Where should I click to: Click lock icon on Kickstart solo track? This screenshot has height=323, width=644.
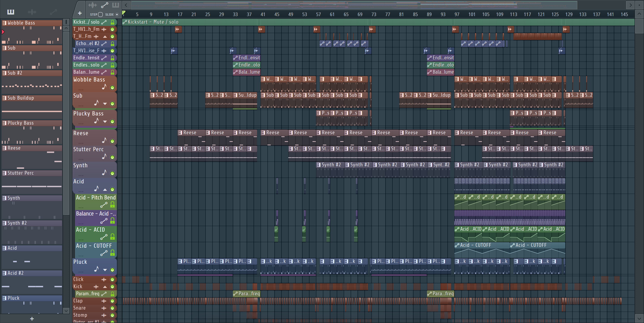click(112, 22)
